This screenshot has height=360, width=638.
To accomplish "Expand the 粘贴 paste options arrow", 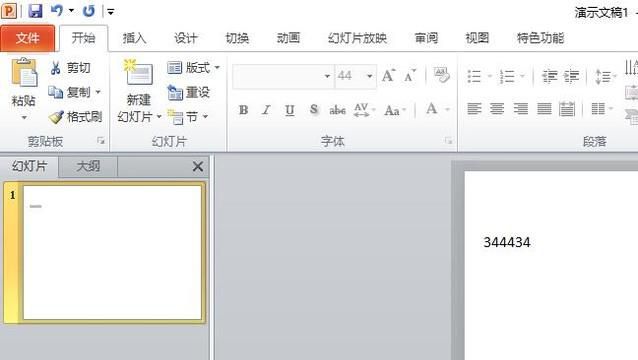I will click(24, 118).
